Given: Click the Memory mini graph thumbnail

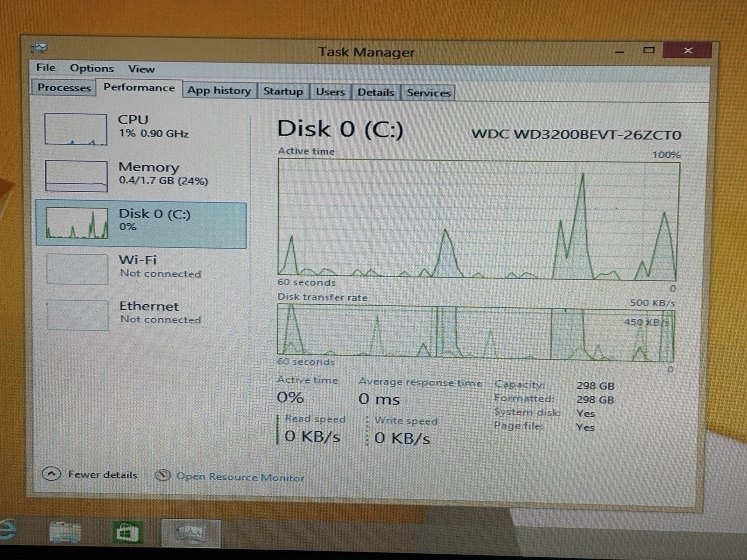Looking at the screenshot, I should 76,176.
